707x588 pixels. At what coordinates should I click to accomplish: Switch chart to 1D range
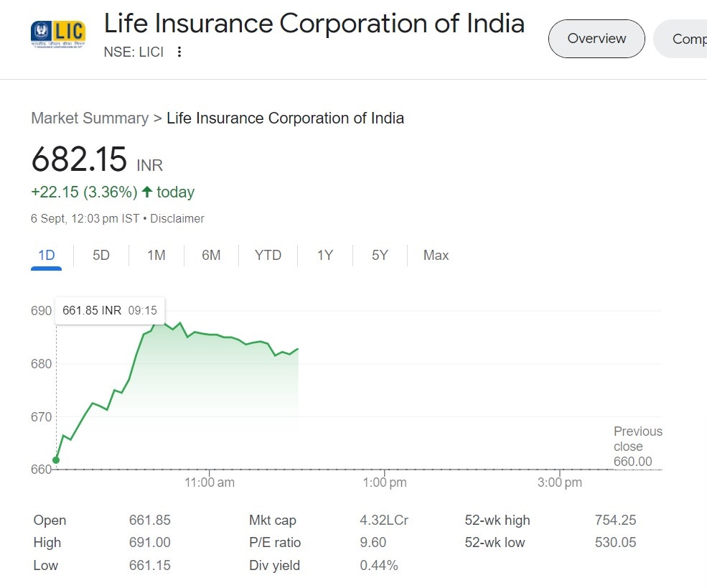tap(46, 256)
